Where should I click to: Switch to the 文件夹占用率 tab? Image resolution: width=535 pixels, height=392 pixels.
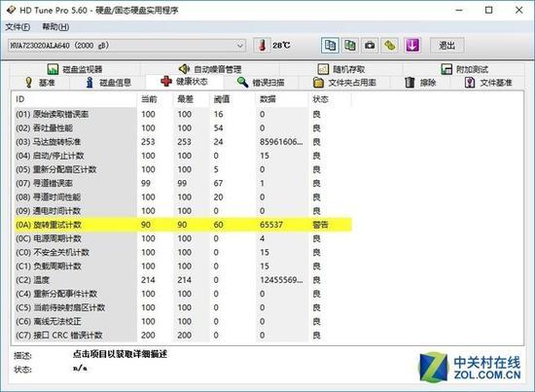[344, 83]
